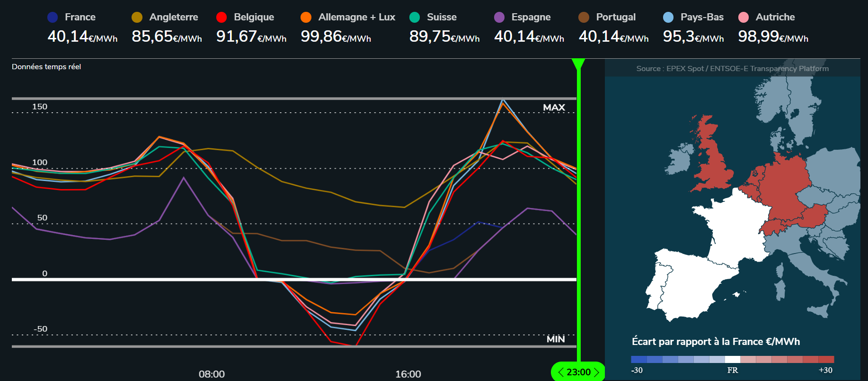The image size is (868, 381).
Task: Click the Pays-Bas light blue dot
Action: (668, 17)
